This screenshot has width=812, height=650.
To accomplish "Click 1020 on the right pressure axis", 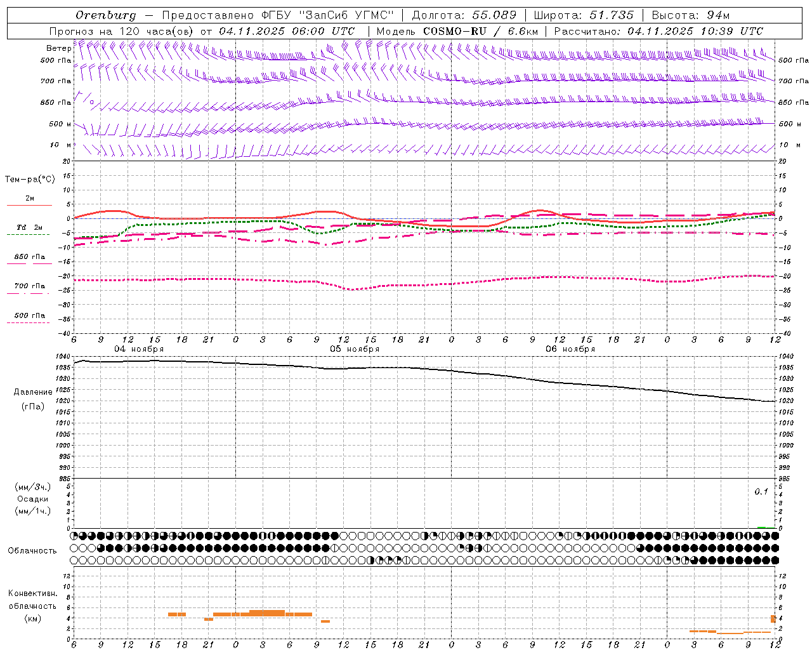I will tap(785, 401).
